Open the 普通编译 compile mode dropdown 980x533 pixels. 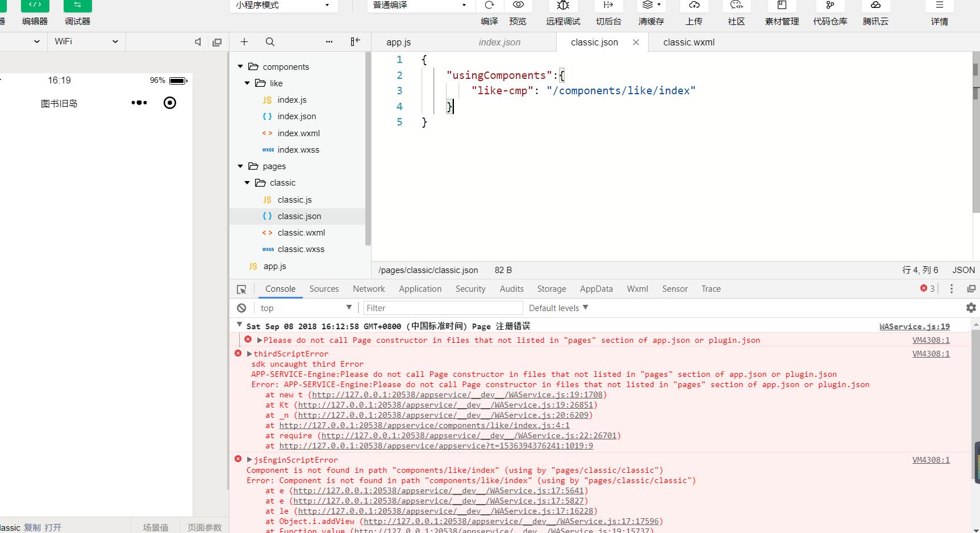point(419,5)
